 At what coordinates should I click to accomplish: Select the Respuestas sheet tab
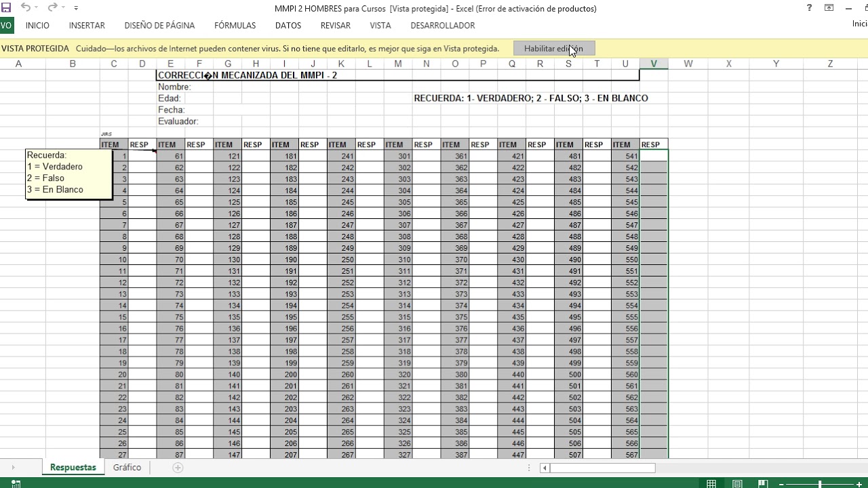[x=73, y=467]
